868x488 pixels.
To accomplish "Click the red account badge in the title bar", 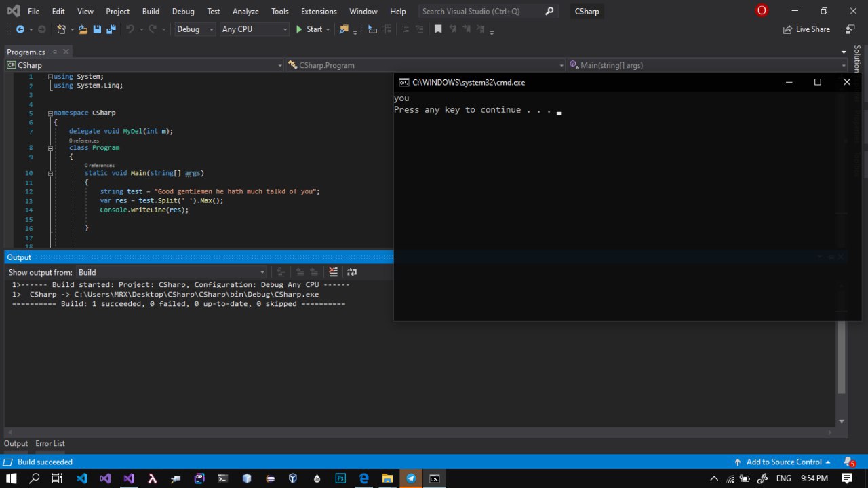I will 762,11.
